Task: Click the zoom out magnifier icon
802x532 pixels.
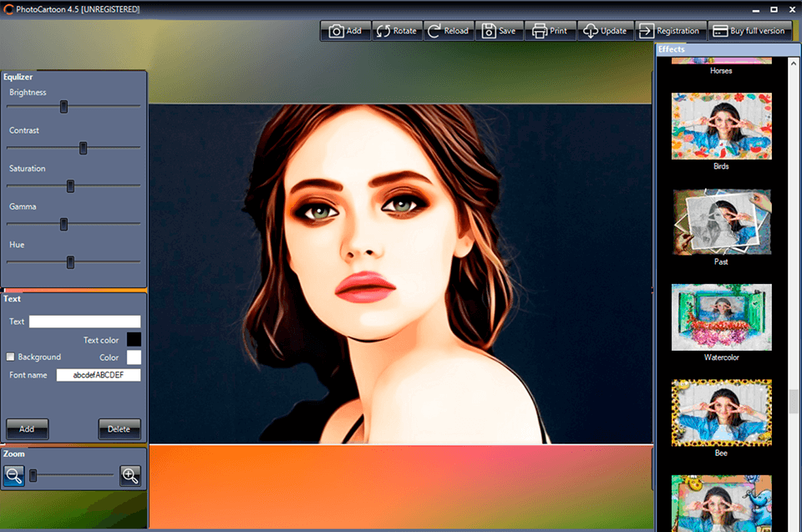Action: [x=13, y=476]
